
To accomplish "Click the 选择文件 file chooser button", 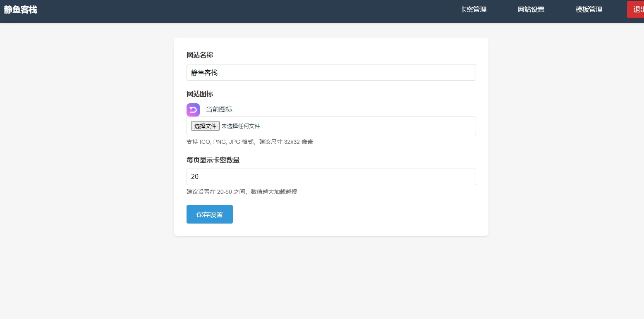I will point(205,126).
